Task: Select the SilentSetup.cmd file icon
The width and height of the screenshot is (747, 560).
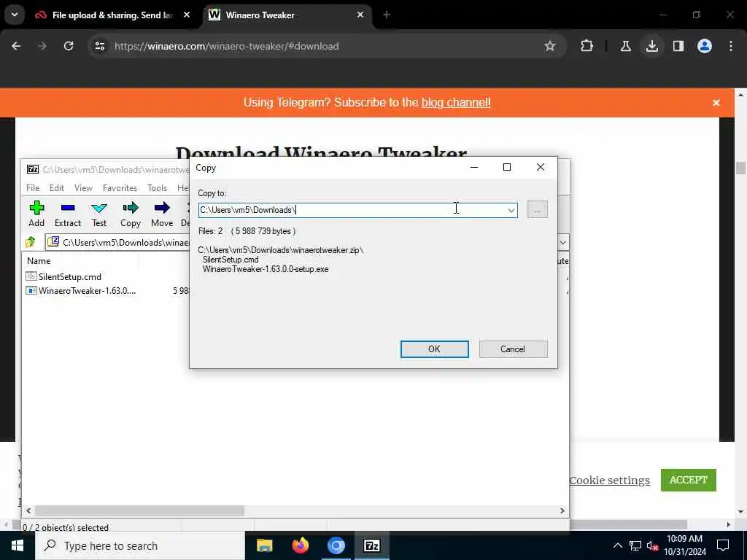Action: (31, 276)
